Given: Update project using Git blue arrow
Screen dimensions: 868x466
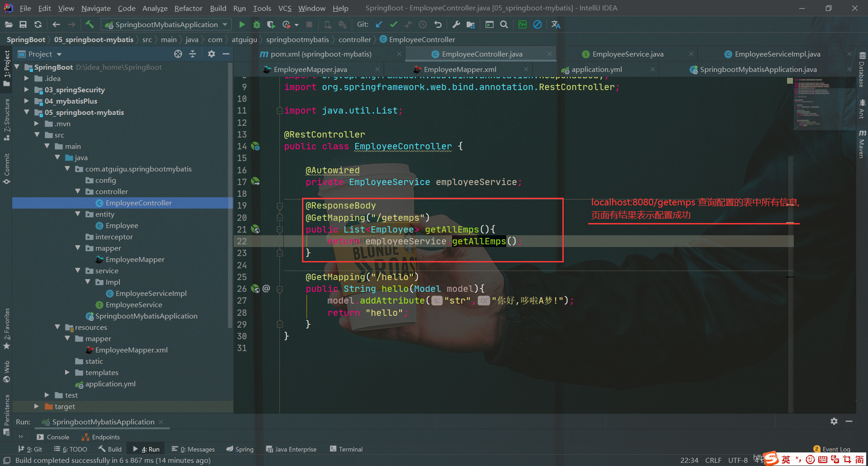Looking at the screenshot, I should [x=379, y=24].
